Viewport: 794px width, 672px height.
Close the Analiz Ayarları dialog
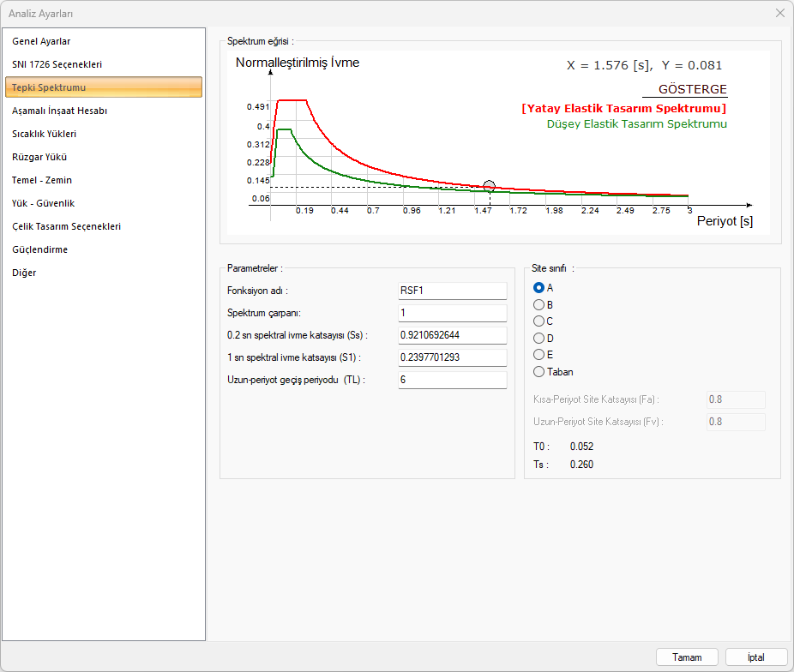pyautogui.click(x=779, y=13)
